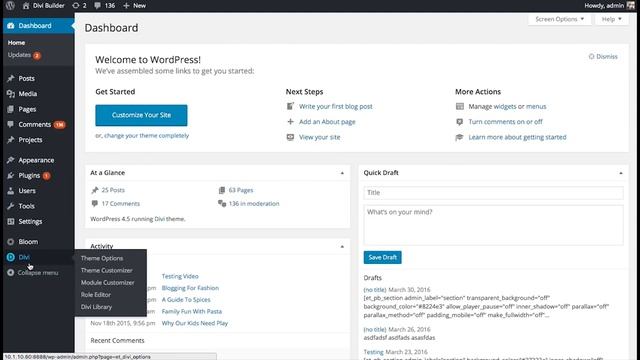
Task: Open the 25 Posts link
Action: tap(113, 190)
